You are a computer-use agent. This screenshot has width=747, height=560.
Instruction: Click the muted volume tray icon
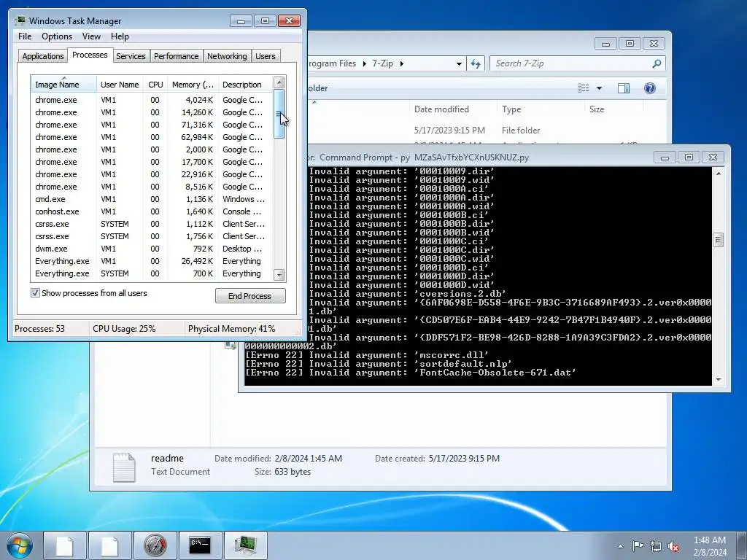673,546
